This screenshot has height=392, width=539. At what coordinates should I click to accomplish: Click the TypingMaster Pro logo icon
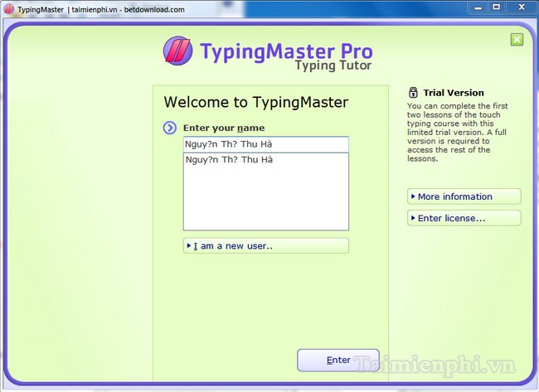177,51
